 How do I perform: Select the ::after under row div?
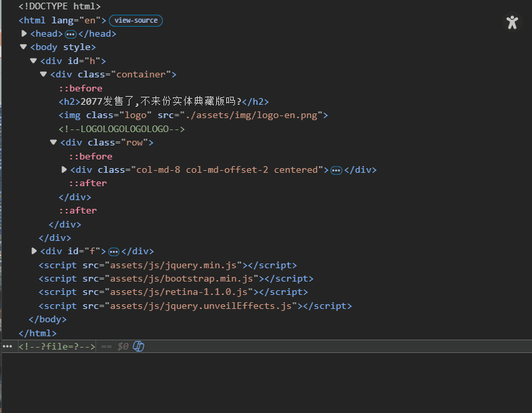coord(88,183)
